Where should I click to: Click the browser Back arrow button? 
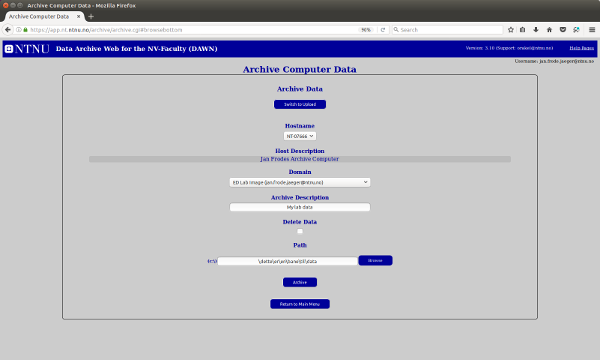pos(8,29)
